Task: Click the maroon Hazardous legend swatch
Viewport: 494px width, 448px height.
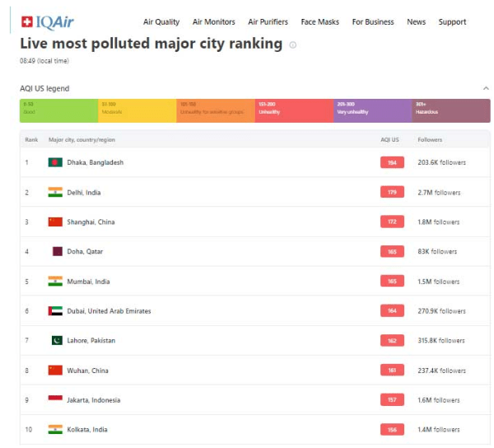Action: coord(451,110)
